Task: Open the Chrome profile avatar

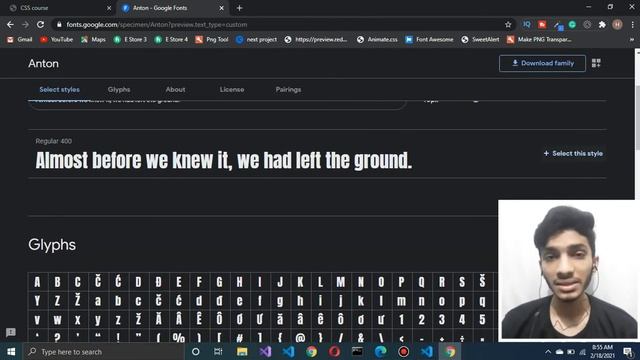Action: 617,24
